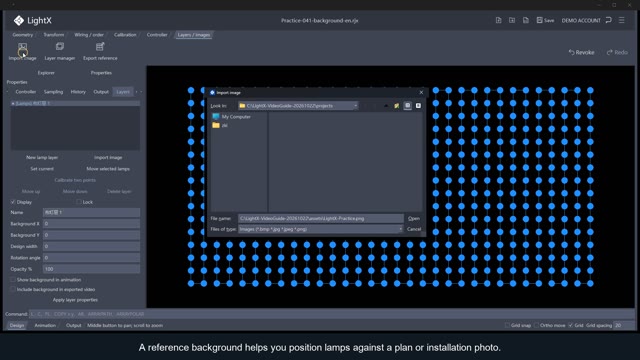The width and height of the screenshot is (640, 360).
Task: Select the Layers properties tab
Action: click(x=123, y=92)
